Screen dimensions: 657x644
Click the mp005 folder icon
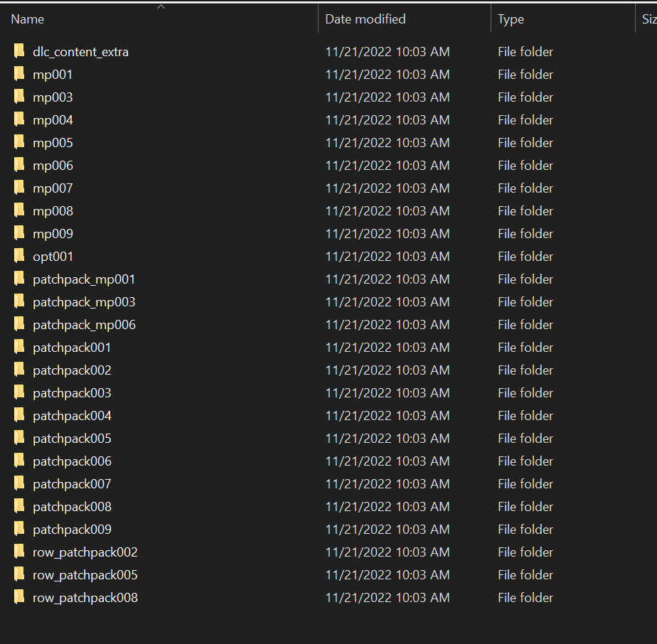pyautogui.click(x=19, y=142)
